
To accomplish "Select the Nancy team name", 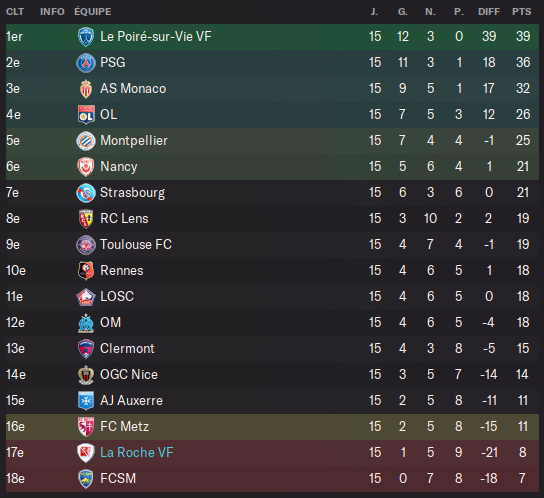I will pos(119,167).
